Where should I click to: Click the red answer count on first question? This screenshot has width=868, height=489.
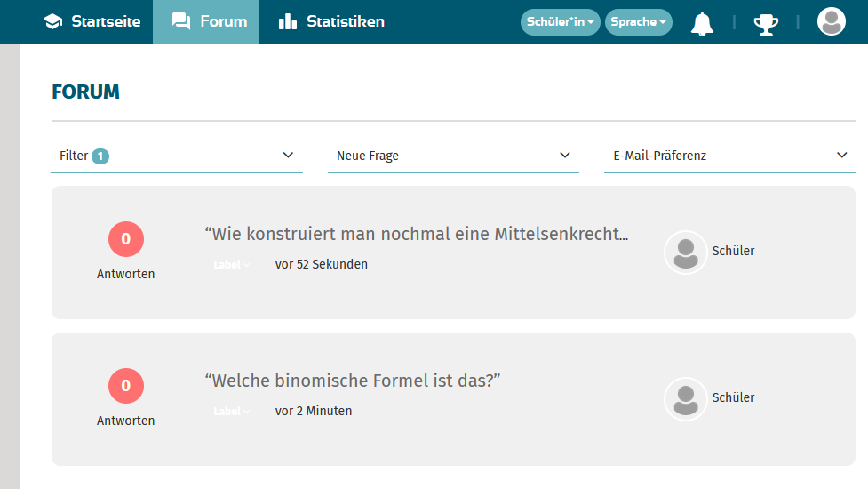[125, 239]
